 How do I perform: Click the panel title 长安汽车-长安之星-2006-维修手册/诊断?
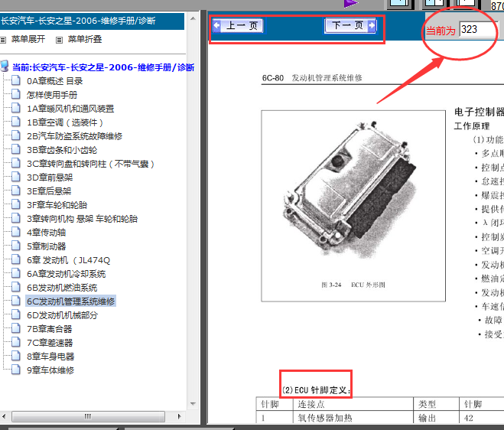click(x=78, y=21)
